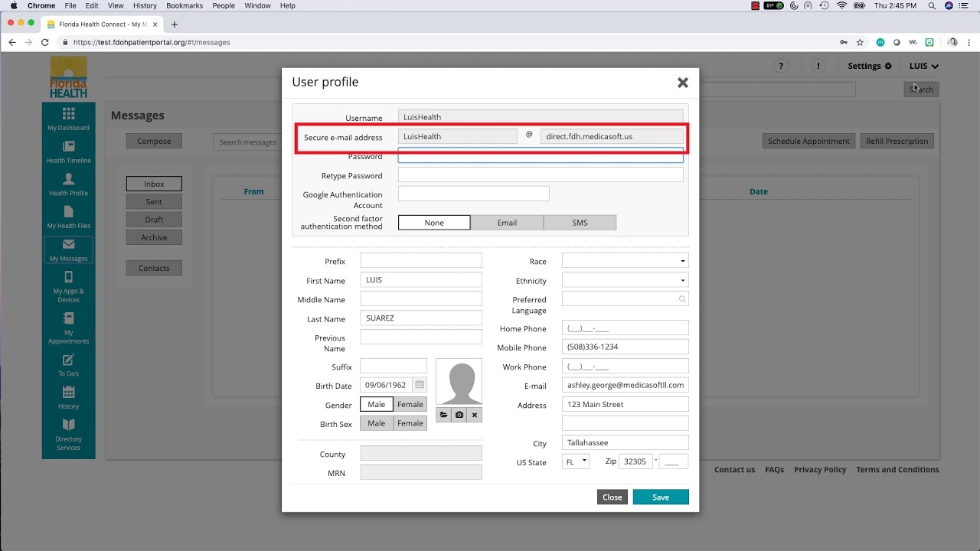
Task: Click the Save button
Action: [x=661, y=497]
